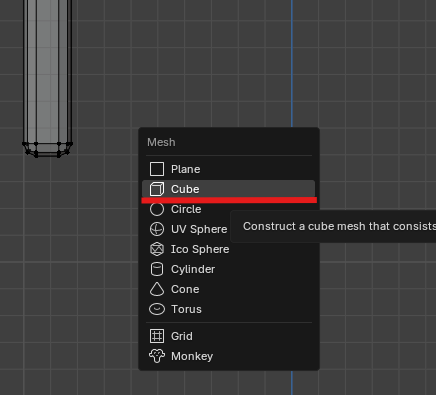The height and width of the screenshot is (395, 436).
Task: Click the Cylinder mesh icon
Action: tap(157, 269)
